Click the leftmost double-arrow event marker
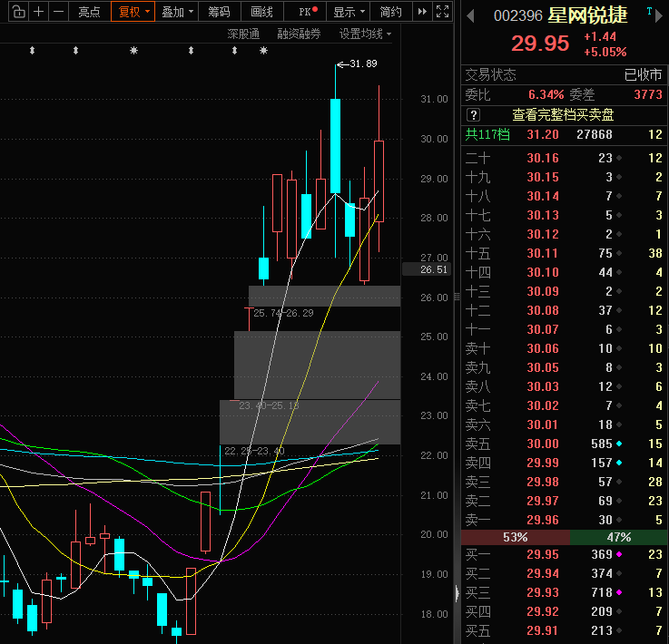Image resolution: width=669 pixels, height=644 pixels. coord(32,51)
